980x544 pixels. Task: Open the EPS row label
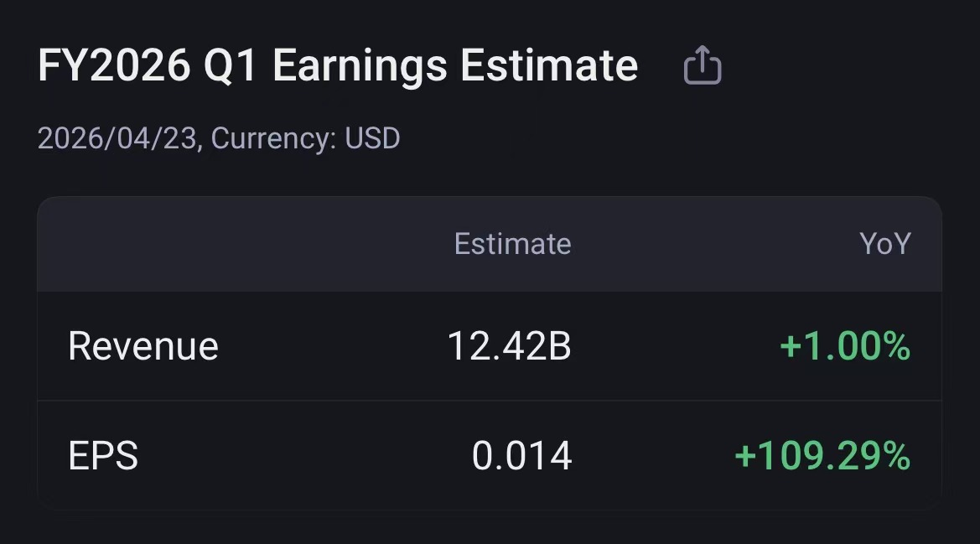click(x=103, y=455)
